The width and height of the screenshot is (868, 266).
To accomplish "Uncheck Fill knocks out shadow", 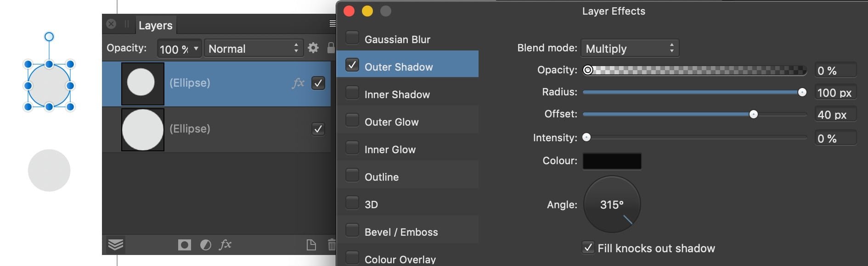I will pyautogui.click(x=588, y=248).
